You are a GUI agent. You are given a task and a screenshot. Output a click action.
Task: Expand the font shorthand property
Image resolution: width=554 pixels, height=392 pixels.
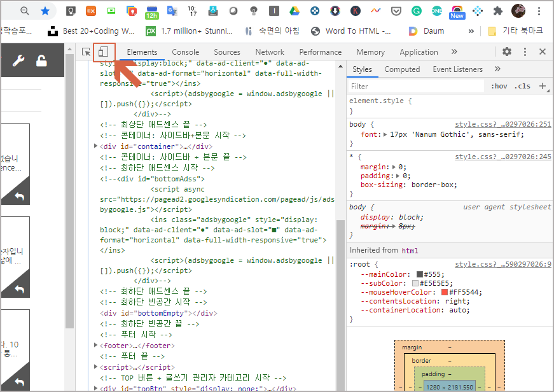pyautogui.click(x=385, y=134)
